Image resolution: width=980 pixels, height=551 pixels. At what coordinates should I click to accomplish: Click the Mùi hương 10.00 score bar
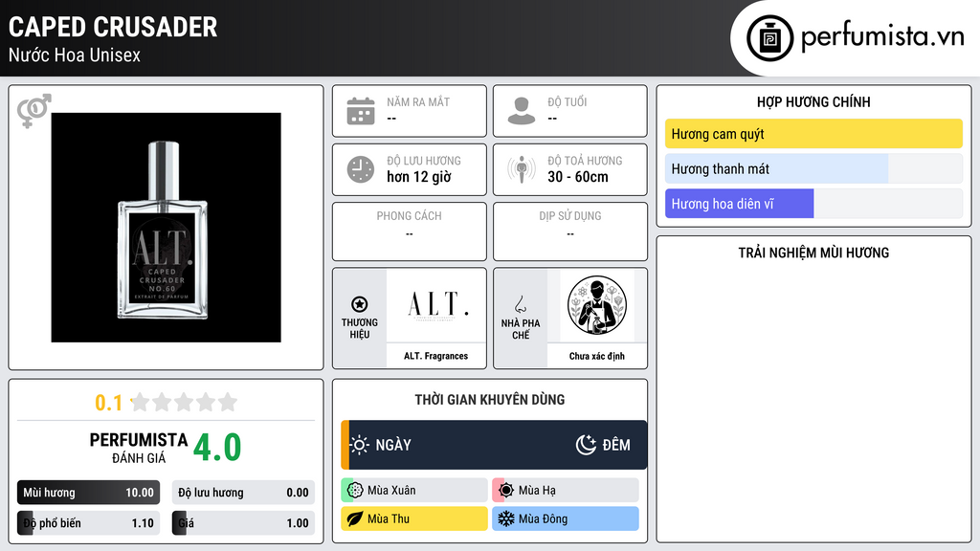[89, 493]
